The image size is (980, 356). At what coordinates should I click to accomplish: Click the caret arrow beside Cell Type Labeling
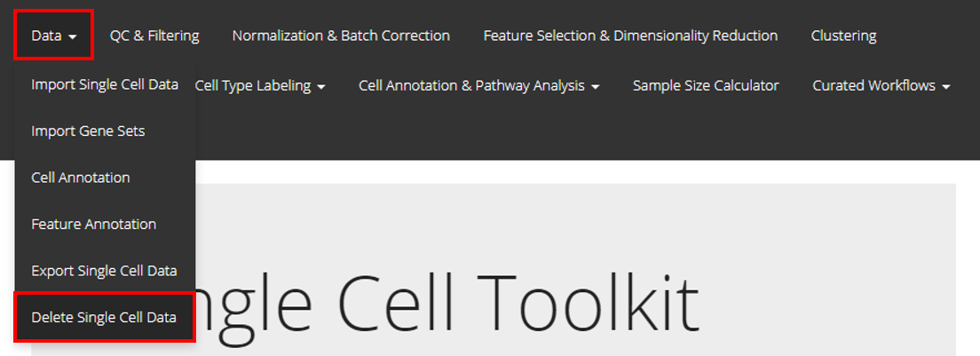coord(321,87)
